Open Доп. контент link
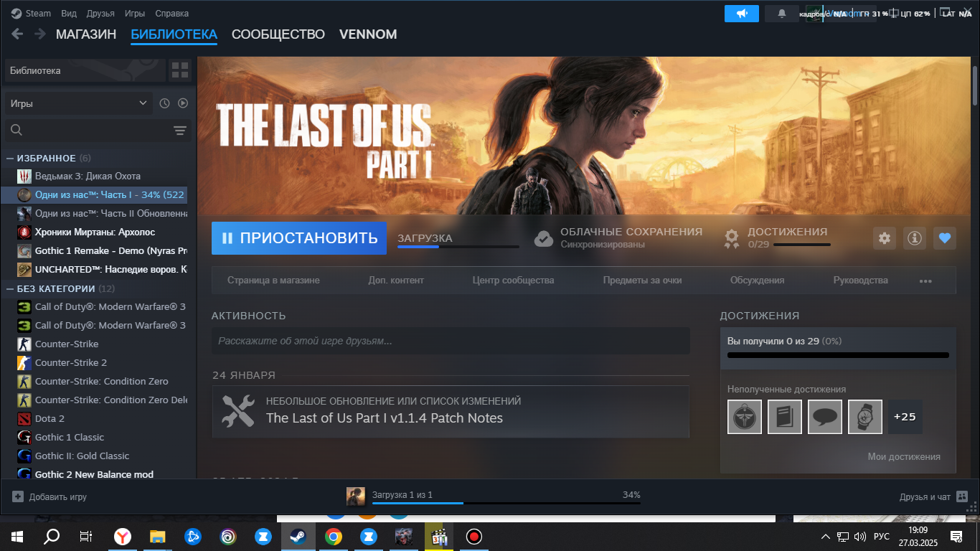Viewport: 980px width, 551px height. click(396, 281)
